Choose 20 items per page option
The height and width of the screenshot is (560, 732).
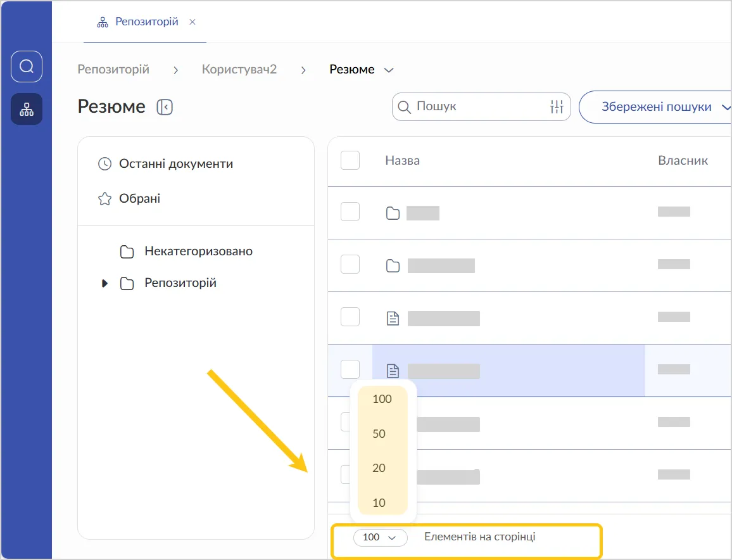(x=379, y=468)
